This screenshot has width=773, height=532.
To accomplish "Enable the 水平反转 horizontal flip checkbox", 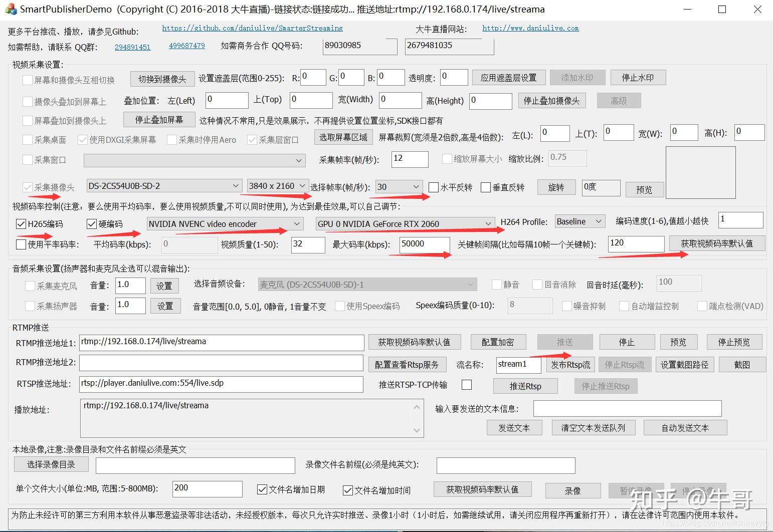I will tap(433, 187).
